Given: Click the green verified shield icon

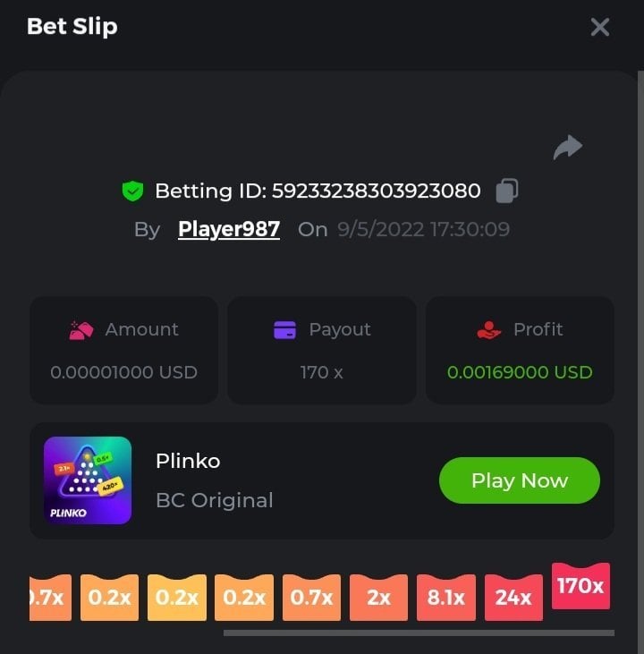Looking at the screenshot, I should (132, 191).
